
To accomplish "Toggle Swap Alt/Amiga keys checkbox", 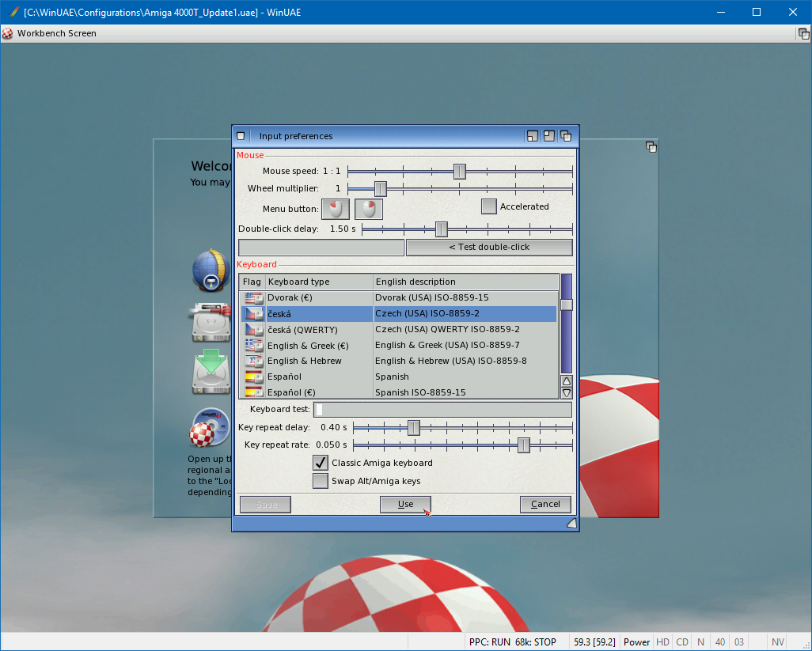I will coord(321,481).
